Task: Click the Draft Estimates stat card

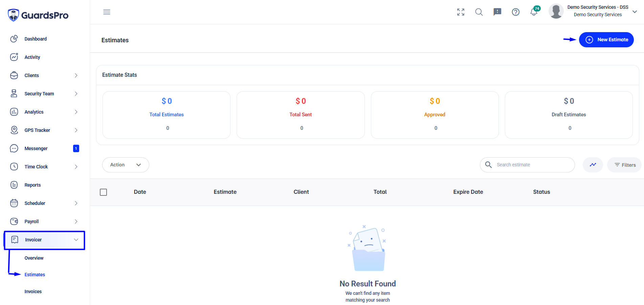Action: tap(569, 115)
